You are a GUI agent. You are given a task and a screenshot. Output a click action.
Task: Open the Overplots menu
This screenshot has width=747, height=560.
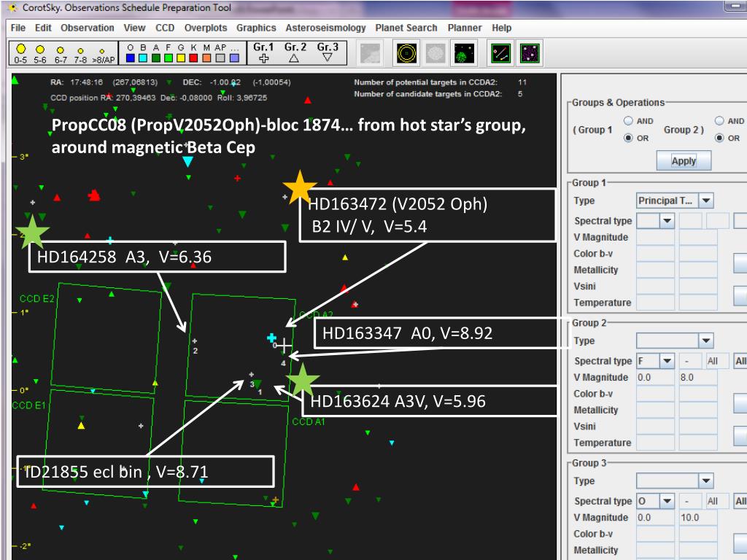206,28
